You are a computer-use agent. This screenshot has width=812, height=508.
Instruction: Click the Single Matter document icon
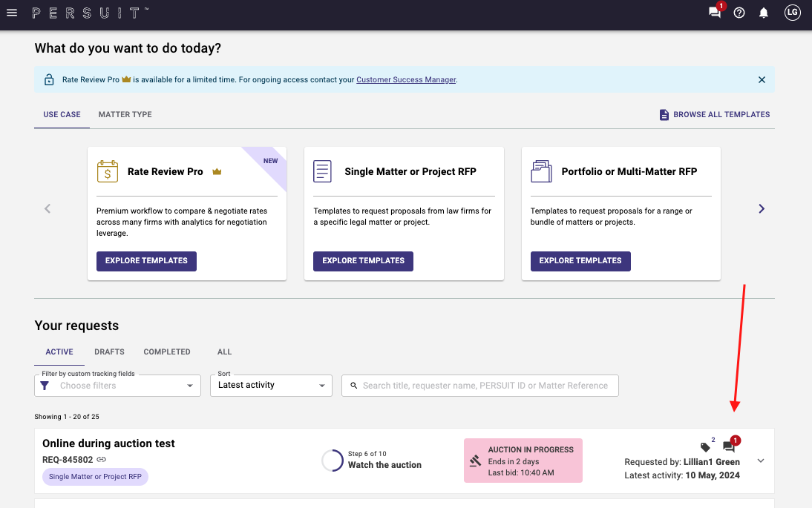pos(322,171)
